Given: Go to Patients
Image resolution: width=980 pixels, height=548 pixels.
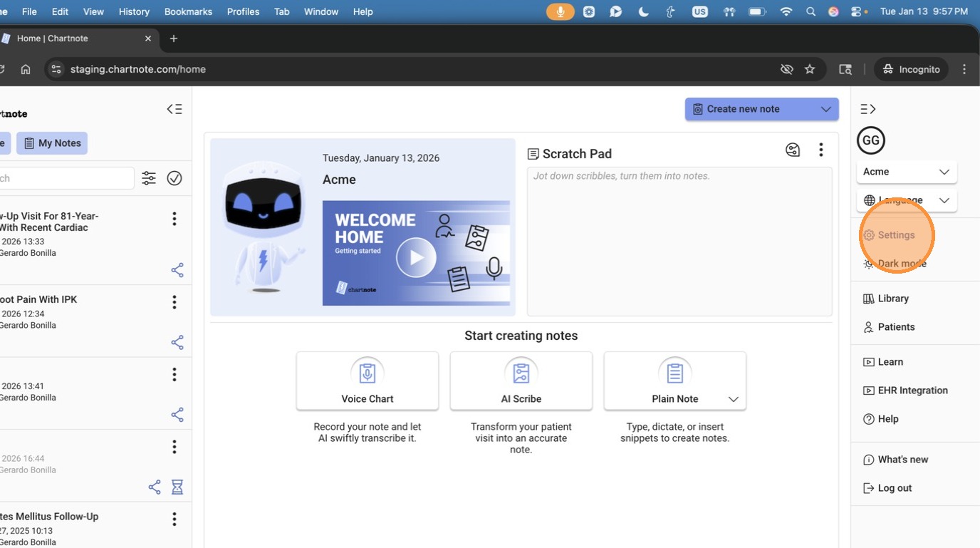Looking at the screenshot, I should (889, 327).
